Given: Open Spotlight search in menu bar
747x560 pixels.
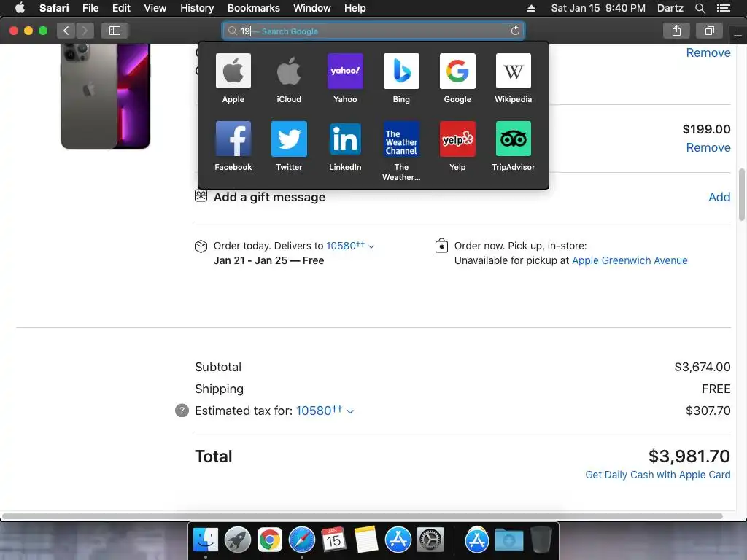Looking at the screenshot, I should click(x=700, y=8).
